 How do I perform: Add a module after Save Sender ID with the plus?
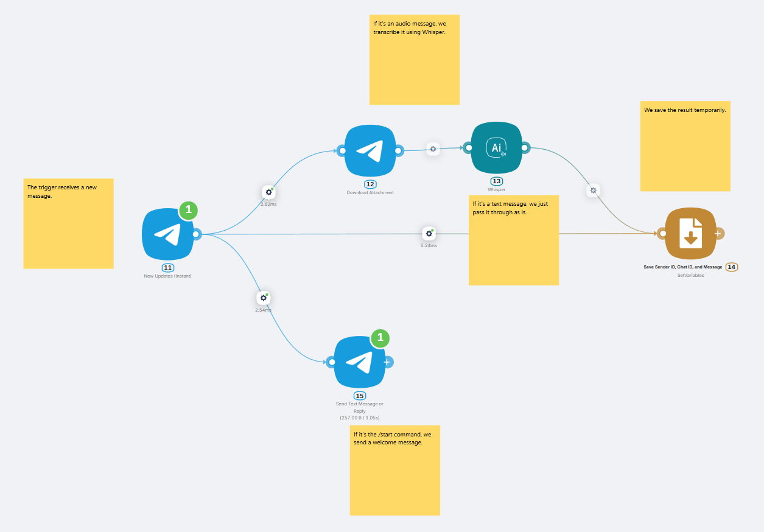point(718,233)
